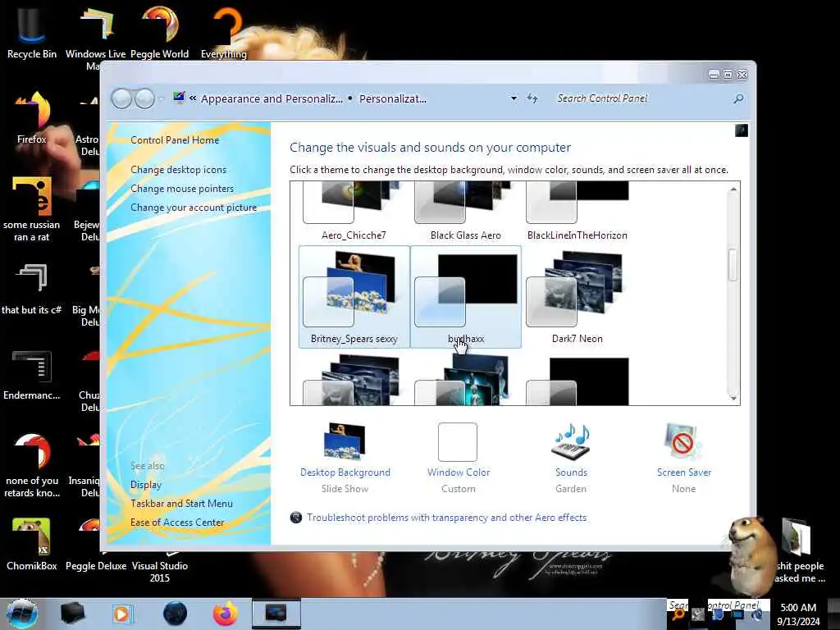Select the Aero_Chicche7 theme

pyautogui.click(x=354, y=212)
